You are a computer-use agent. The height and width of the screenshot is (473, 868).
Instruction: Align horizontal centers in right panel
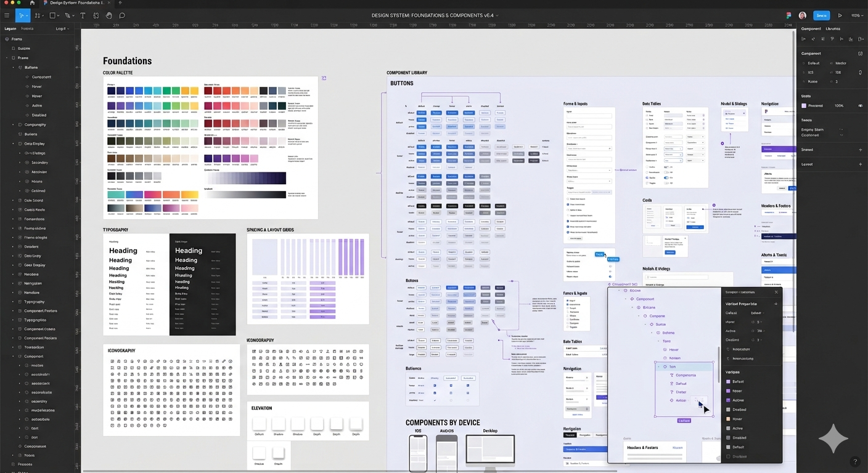tap(813, 39)
